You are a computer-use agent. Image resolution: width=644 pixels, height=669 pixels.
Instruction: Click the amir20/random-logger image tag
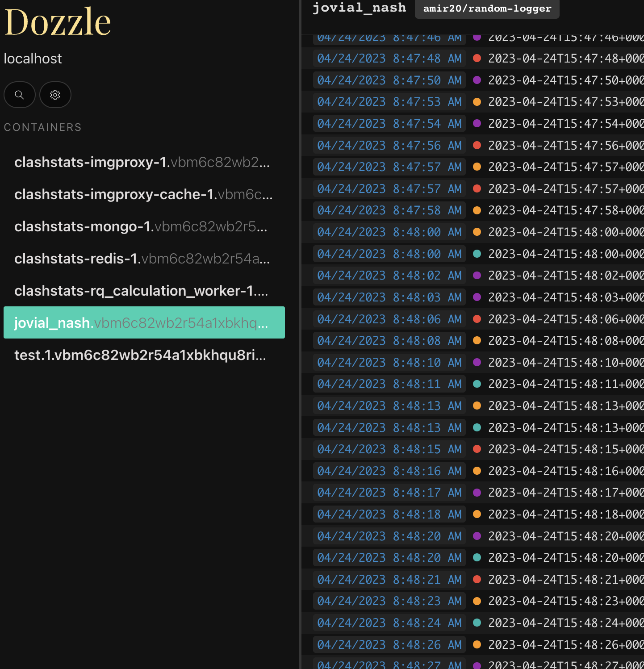click(487, 8)
